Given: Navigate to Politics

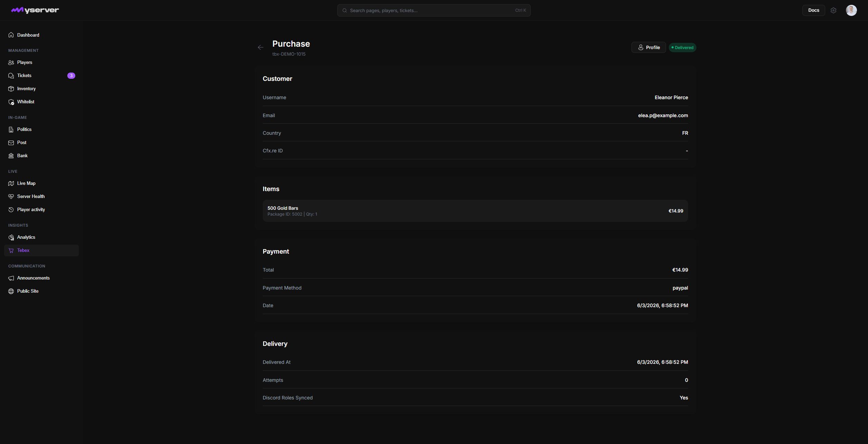Looking at the screenshot, I should (41, 130).
